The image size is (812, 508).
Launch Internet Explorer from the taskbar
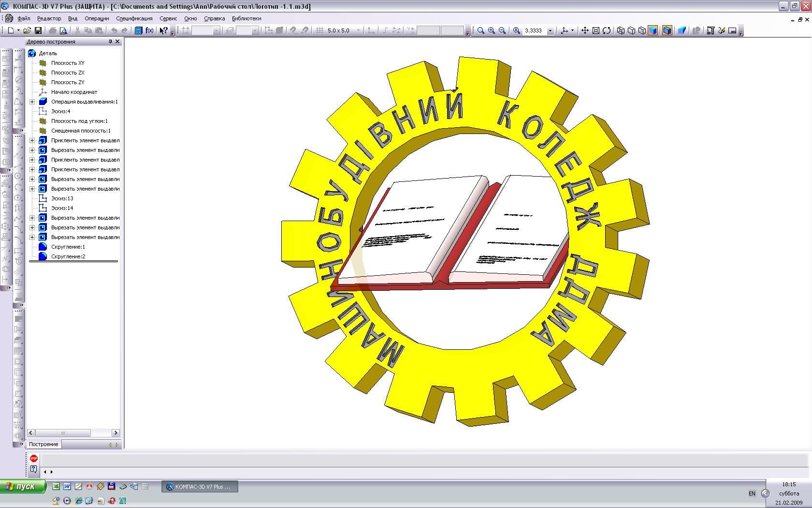click(78, 501)
